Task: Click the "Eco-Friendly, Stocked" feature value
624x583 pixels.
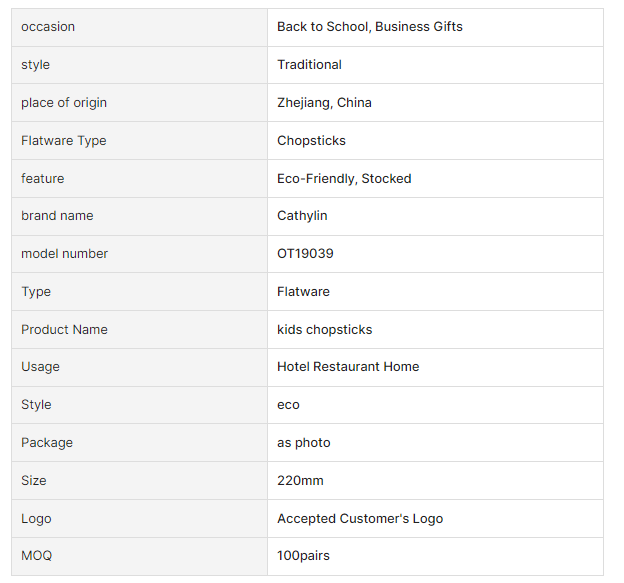Action: coord(344,179)
